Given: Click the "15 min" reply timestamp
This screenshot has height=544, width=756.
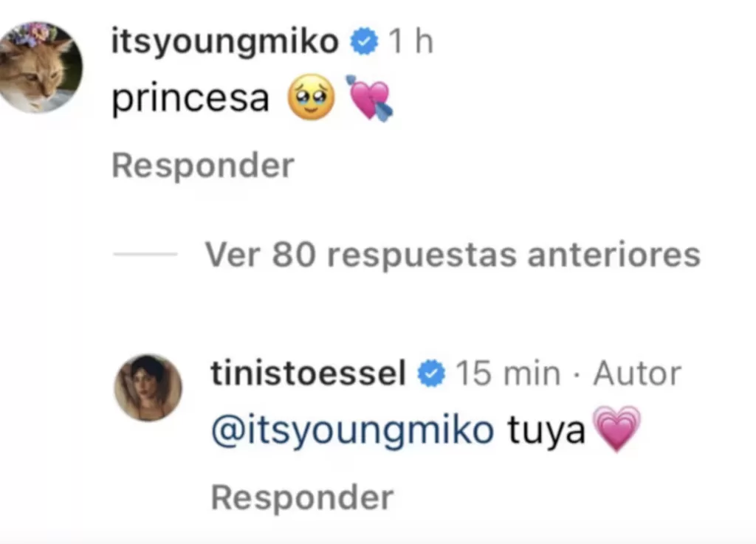Looking at the screenshot, I should coord(507,373).
